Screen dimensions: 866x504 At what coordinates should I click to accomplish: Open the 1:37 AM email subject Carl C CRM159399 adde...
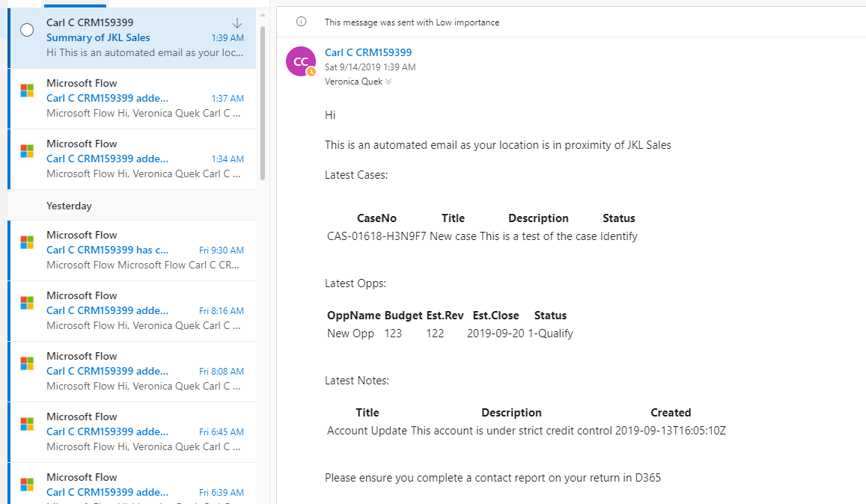[x=107, y=98]
